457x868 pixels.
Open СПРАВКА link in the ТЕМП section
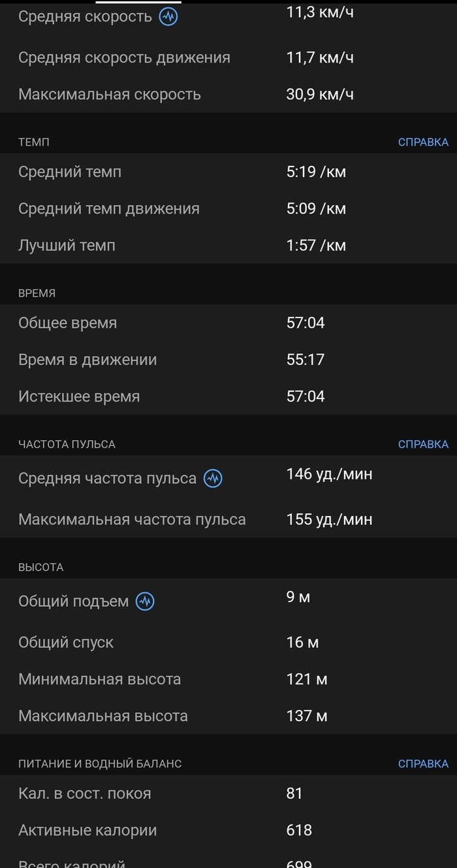(423, 142)
